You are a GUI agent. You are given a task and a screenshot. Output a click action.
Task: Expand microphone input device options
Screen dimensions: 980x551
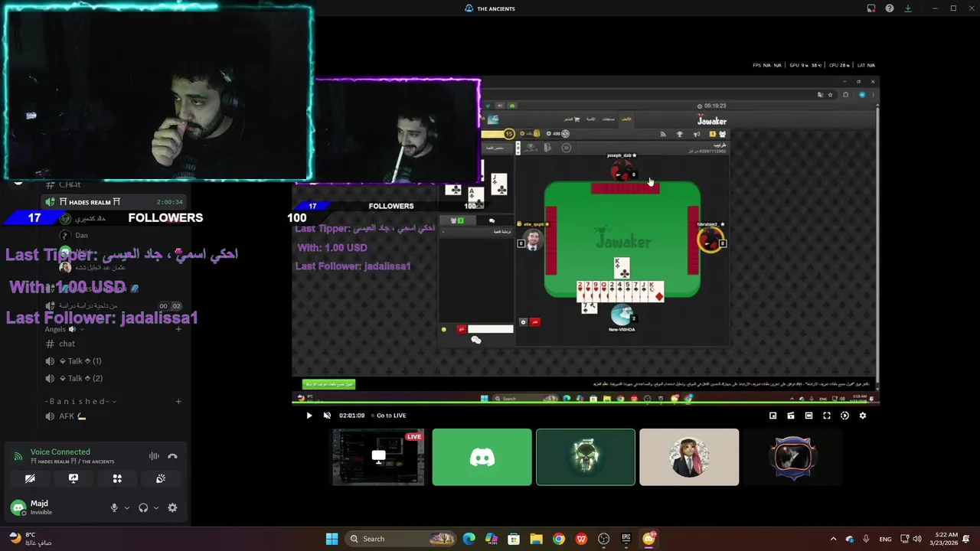(x=127, y=507)
